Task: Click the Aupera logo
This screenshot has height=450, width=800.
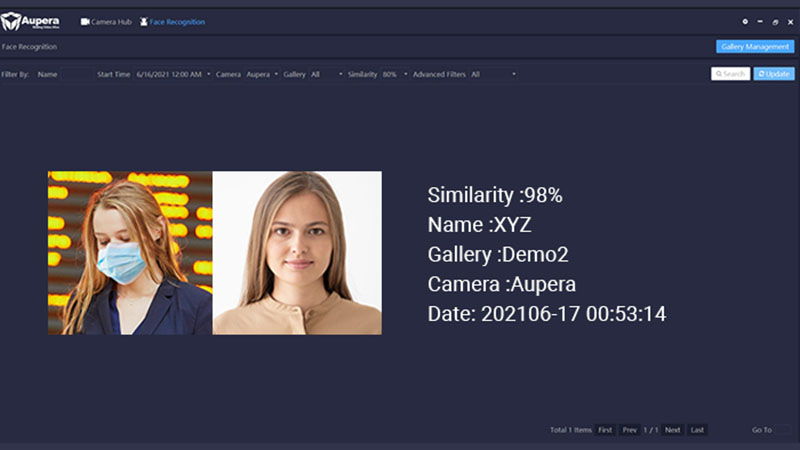Action: pos(30,21)
